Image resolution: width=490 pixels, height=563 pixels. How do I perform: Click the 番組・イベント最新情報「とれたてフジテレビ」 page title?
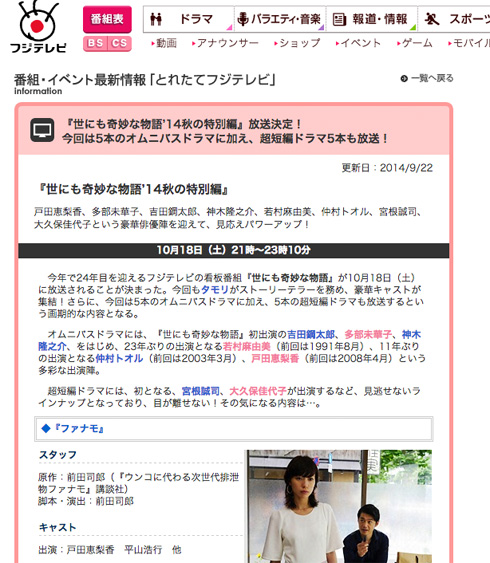click(x=145, y=80)
